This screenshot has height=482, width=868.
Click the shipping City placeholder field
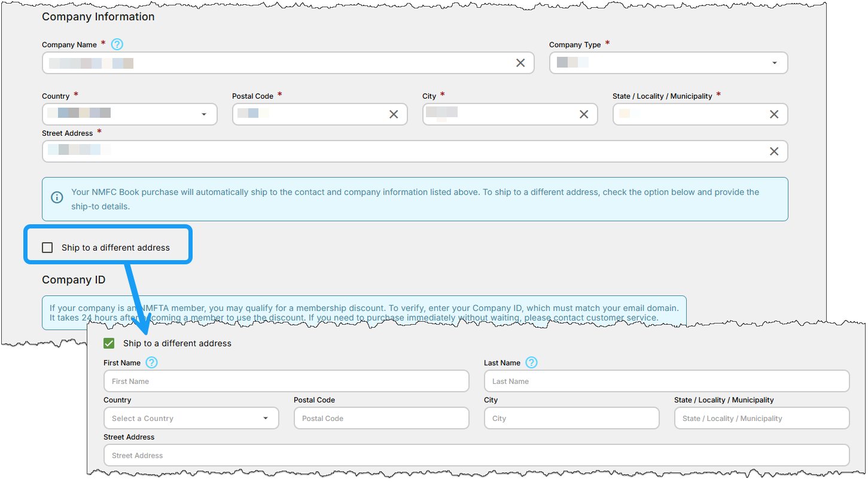coord(571,419)
